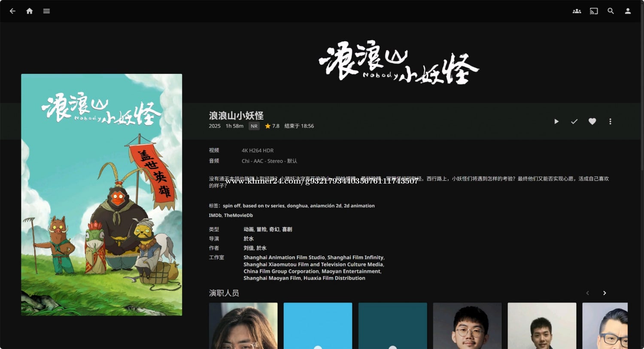Go back using the back arrow

[x=12, y=11]
